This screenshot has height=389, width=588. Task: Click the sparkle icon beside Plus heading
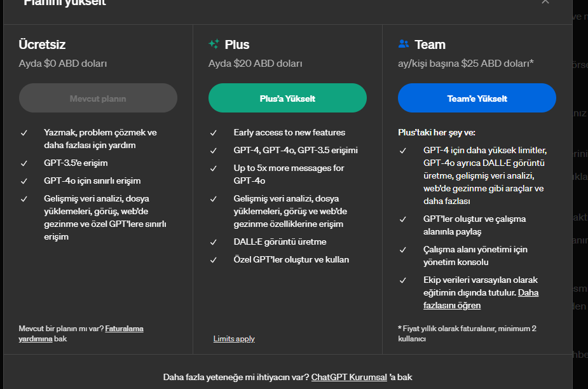point(214,44)
